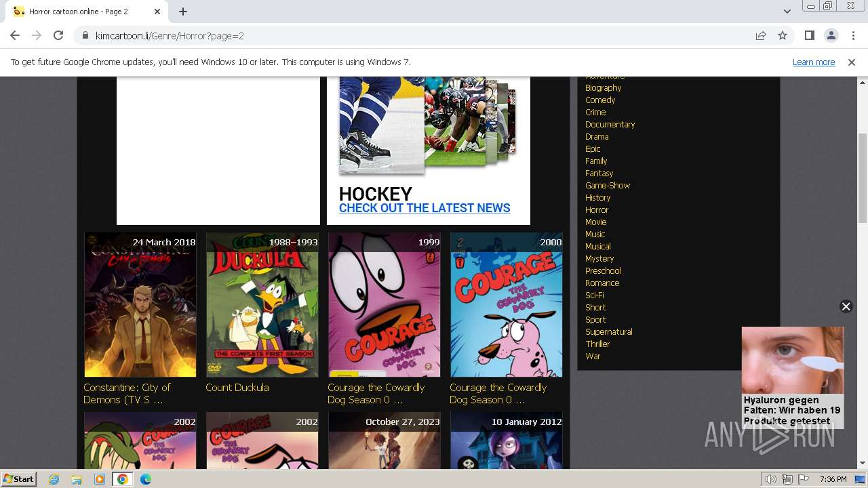Image resolution: width=868 pixels, height=488 pixels.
Task: Browse the Music genre
Action: [x=595, y=234]
